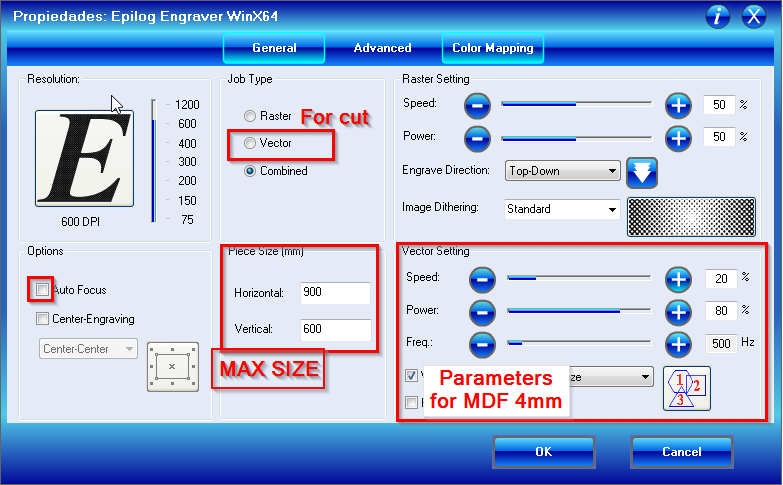Click the 400 resolution label
783x485 pixels.
tap(187, 144)
